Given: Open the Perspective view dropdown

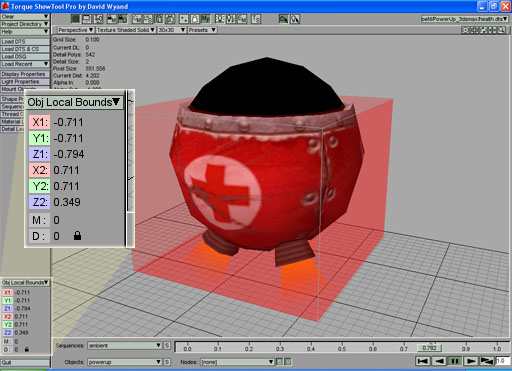Looking at the screenshot, I should click(x=75, y=30).
